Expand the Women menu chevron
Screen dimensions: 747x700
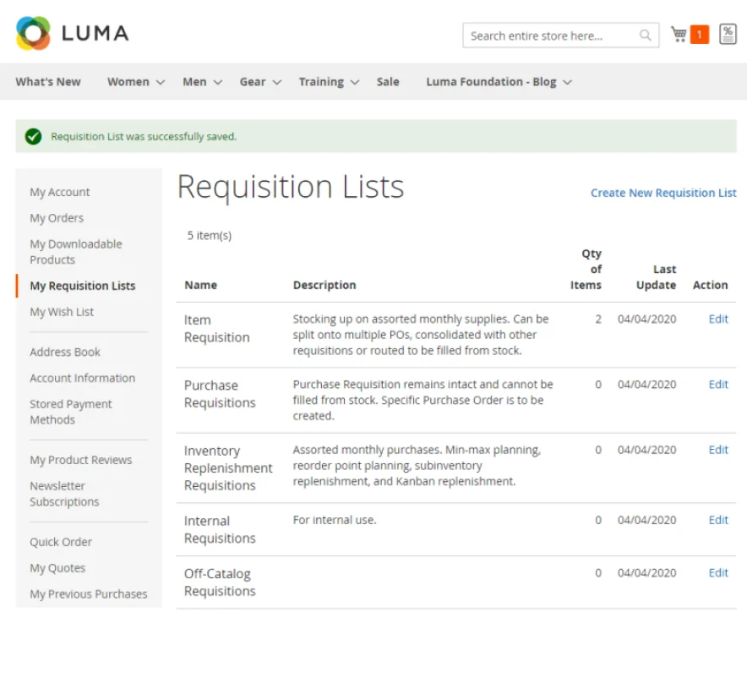161,83
